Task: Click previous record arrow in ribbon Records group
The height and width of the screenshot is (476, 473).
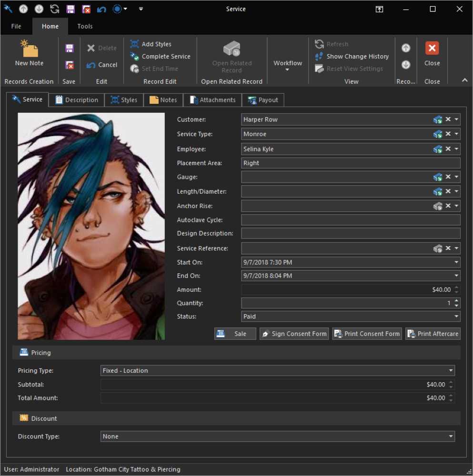Action: coord(406,48)
